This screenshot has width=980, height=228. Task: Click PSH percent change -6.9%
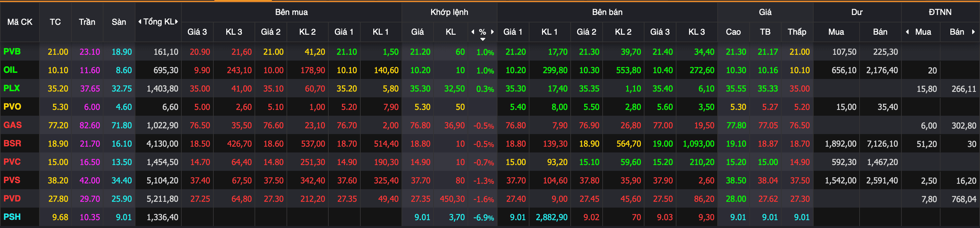(x=484, y=218)
